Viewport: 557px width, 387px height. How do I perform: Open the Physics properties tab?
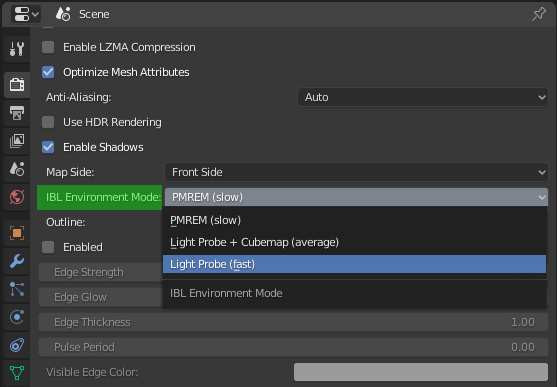17,317
